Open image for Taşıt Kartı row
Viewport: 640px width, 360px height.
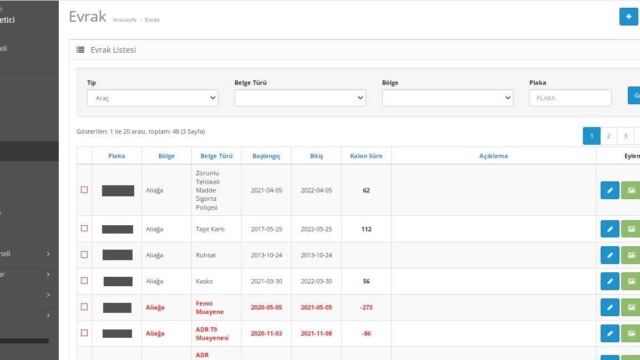click(631, 229)
